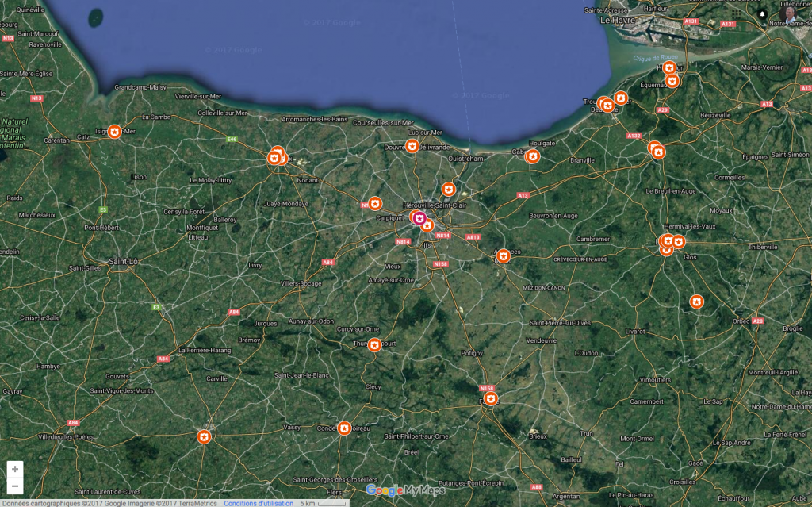The width and height of the screenshot is (812, 507).
Task: Select the marker west of Orbec
Action: (x=696, y=302)
